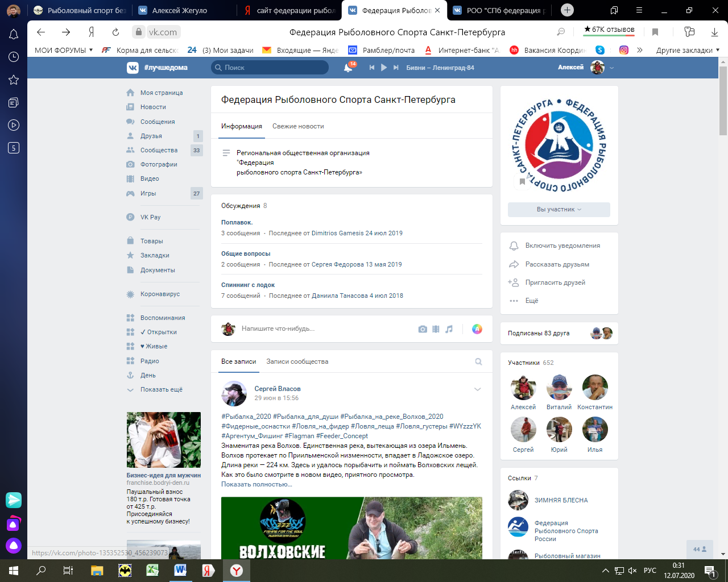Viewport: 728px width, 582px height.
Task: Open ЗИМНЯЯ БЛЕСНА link
Action: tap(561, 500)
